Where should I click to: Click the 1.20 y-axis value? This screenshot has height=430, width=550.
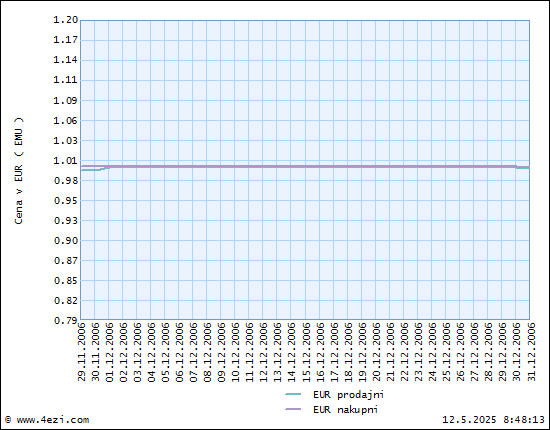(x=66, y=20)
